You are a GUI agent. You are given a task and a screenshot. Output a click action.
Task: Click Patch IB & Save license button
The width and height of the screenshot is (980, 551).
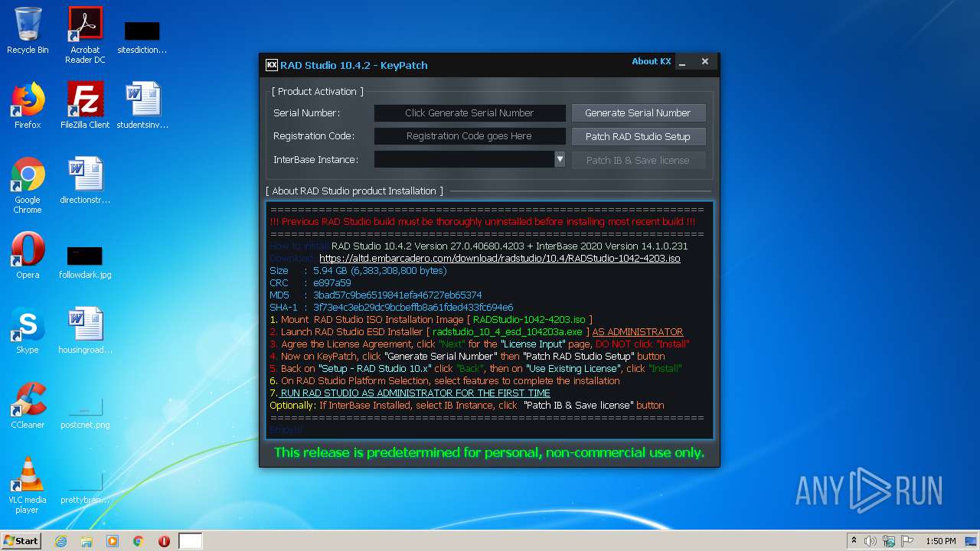[x=638, y=160]
